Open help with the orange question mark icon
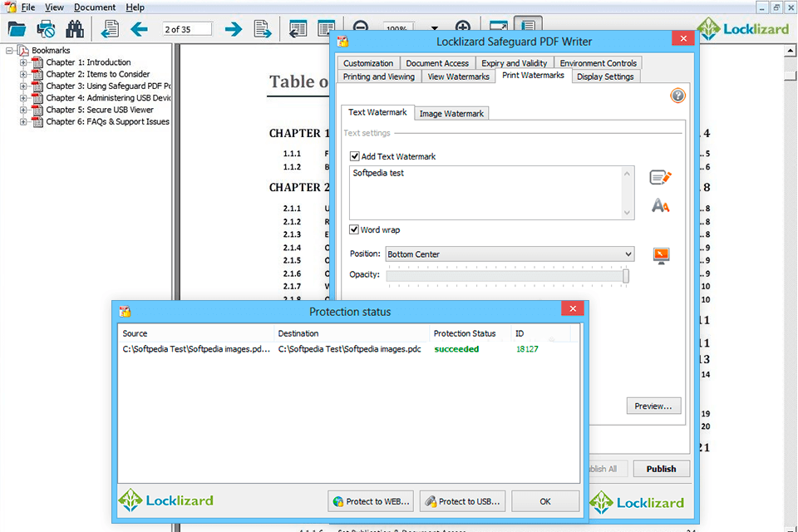This screenshot has width=798, height=532. pyautogui.click(x=677, y=96)
